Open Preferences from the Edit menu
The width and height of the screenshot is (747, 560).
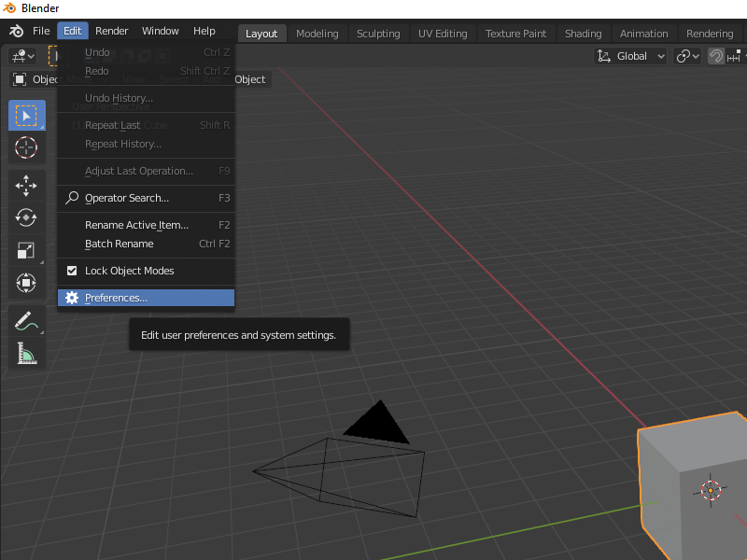[146, 298]
